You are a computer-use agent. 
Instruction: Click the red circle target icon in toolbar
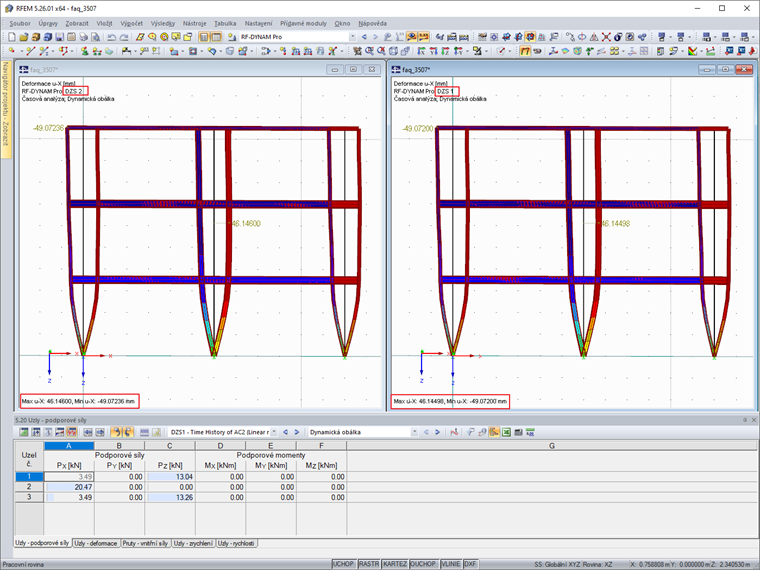tap(164, 37)
